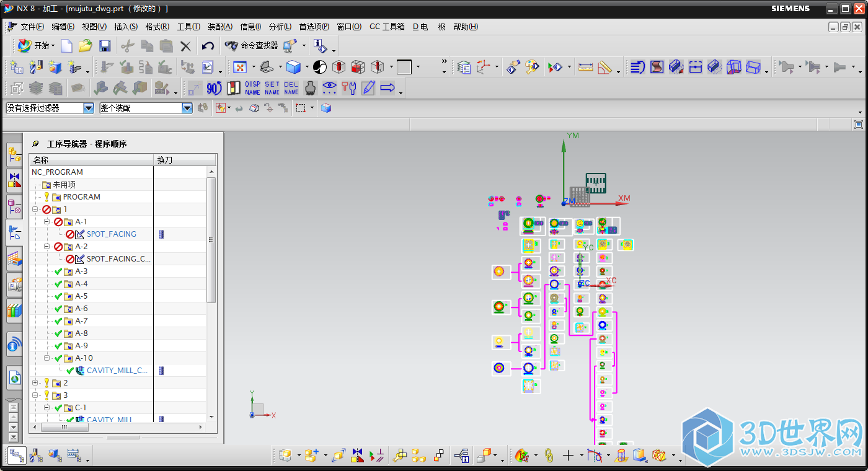The width and height of the screenshot is (868, 471).
Task: Click the DISP NAME icon
Action: coord(252,88)
